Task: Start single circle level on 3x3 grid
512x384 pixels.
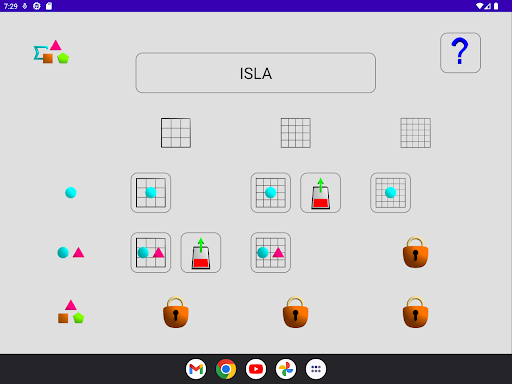Action: [151, 193]
